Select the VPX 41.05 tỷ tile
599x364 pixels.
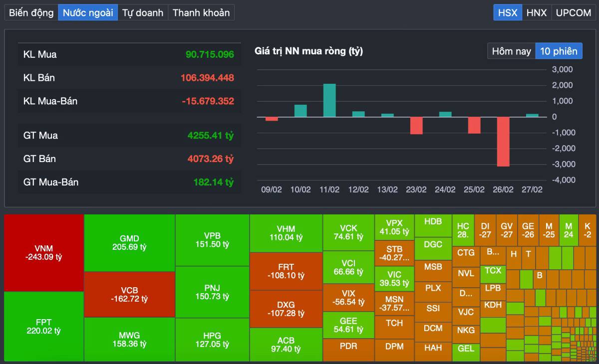click(x=394, y=227)
